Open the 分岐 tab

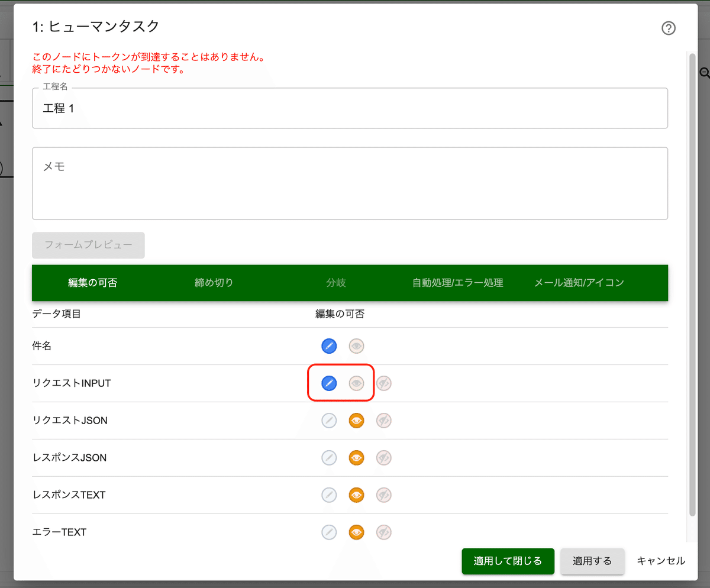(336, 283)
